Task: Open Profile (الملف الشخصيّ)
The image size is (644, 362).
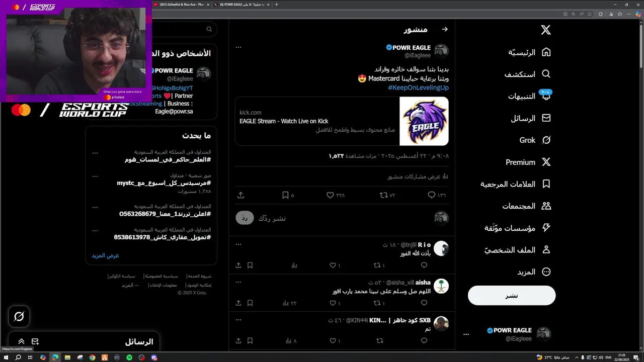Action: coord(518,250)
